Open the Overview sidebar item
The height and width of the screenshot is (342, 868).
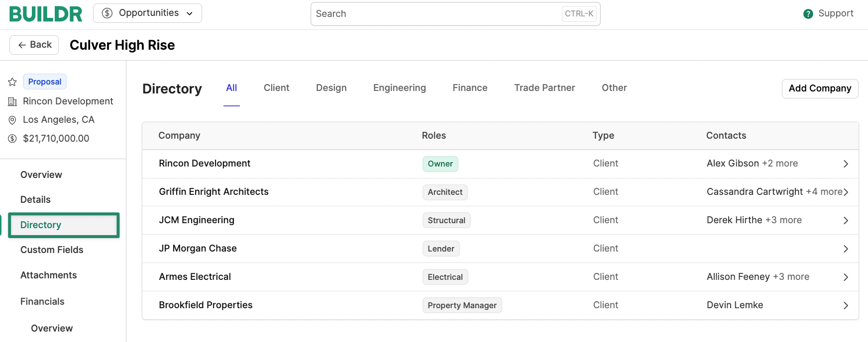pyautogui.click(x=41, y=175)
